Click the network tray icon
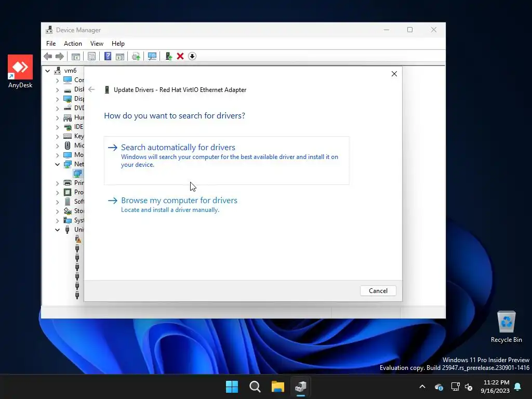 (455, 387)
